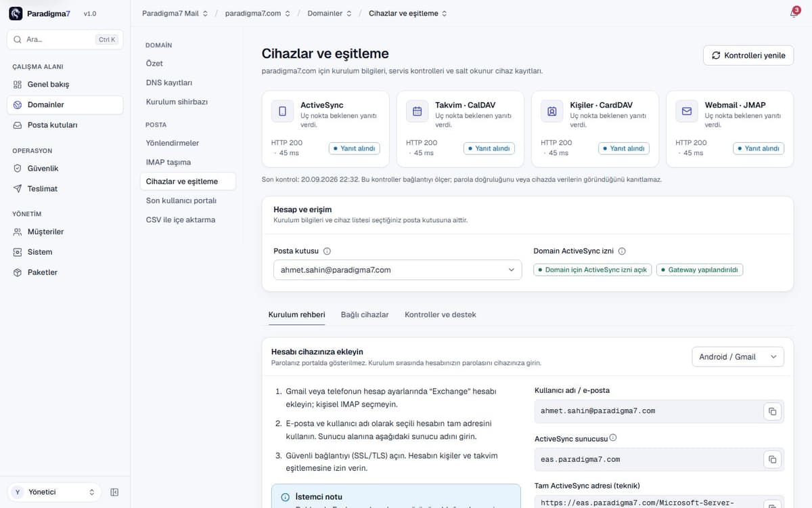
Task: Expand the Yönetici account switcher
Action: pos(54,492)
